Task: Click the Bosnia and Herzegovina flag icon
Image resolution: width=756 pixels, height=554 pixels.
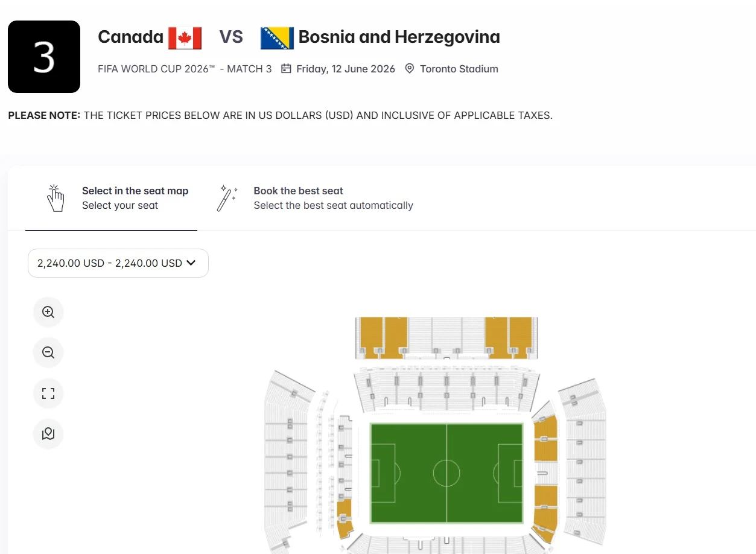Action: [x=276, y=37]
